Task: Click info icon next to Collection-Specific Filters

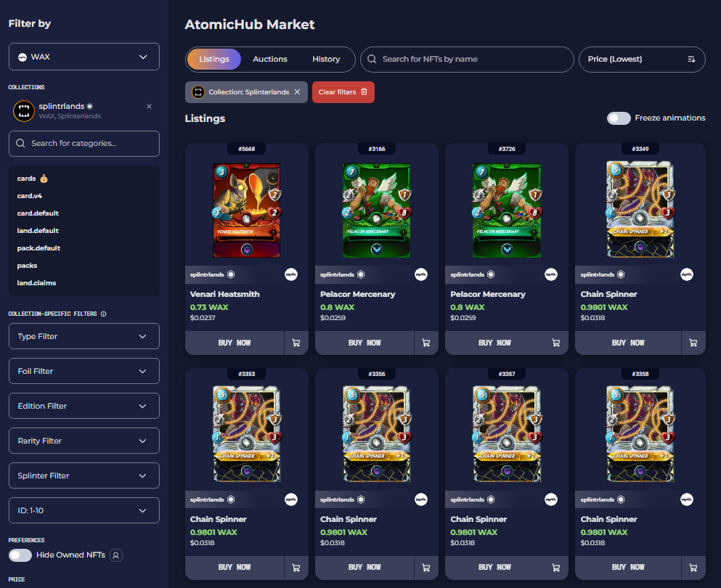Action: point(103,314)
